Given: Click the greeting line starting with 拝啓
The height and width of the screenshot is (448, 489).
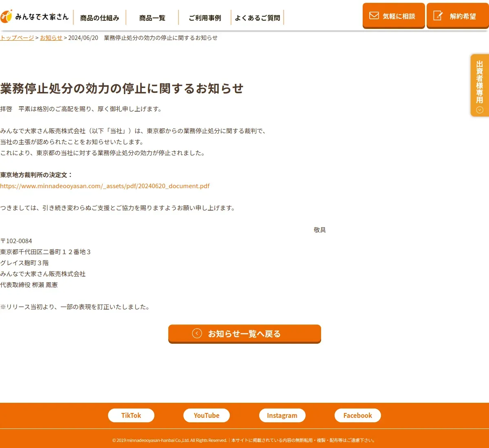Looking at the screenshot, I should click(x=81, y=109).
